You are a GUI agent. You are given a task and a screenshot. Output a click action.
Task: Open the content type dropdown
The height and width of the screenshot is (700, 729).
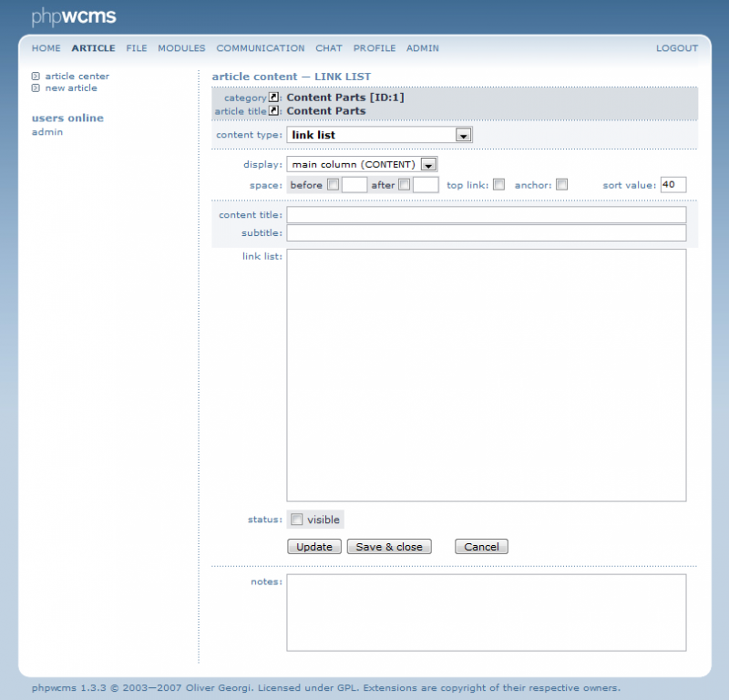point(379,135)
